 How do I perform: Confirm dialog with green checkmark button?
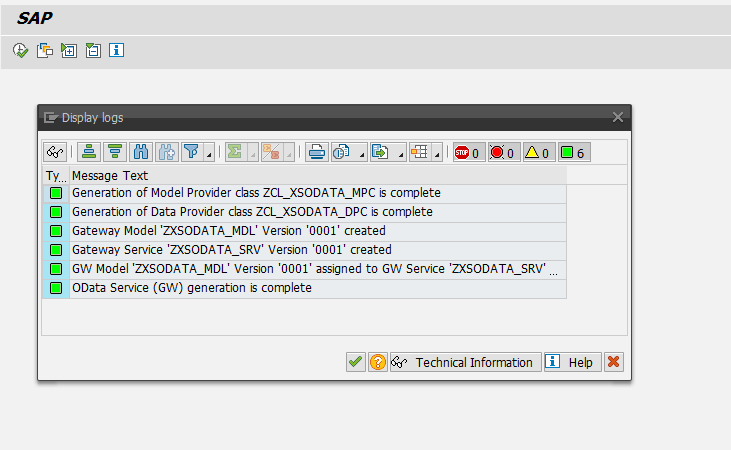pos(355,362)
